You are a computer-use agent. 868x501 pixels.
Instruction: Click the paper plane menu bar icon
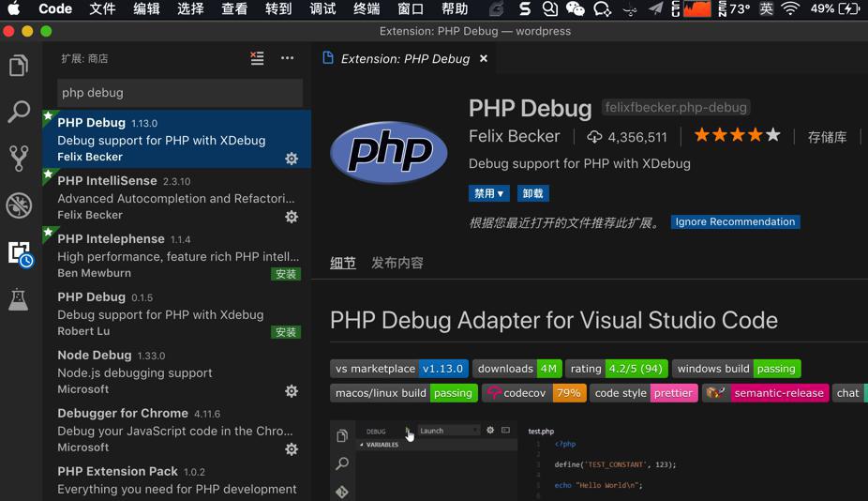[655, 8]
